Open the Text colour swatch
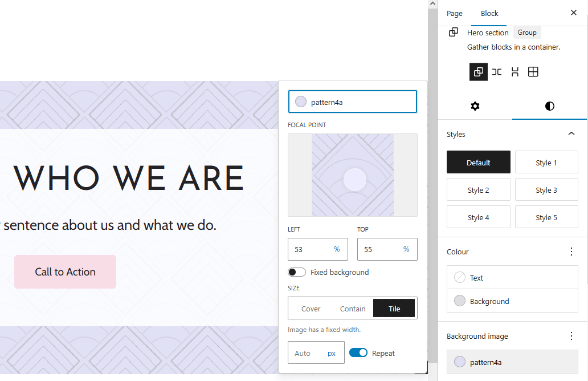 coord(460,278)
